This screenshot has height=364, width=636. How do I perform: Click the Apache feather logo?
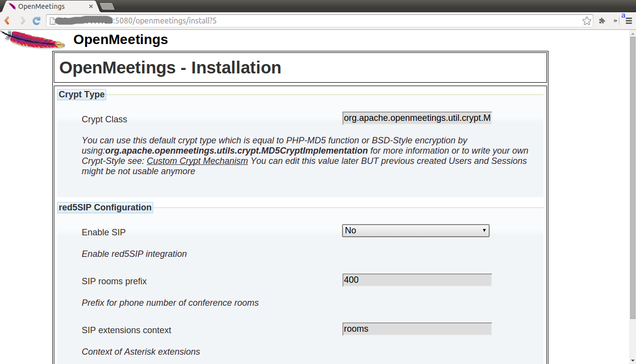tap(33, 40)
